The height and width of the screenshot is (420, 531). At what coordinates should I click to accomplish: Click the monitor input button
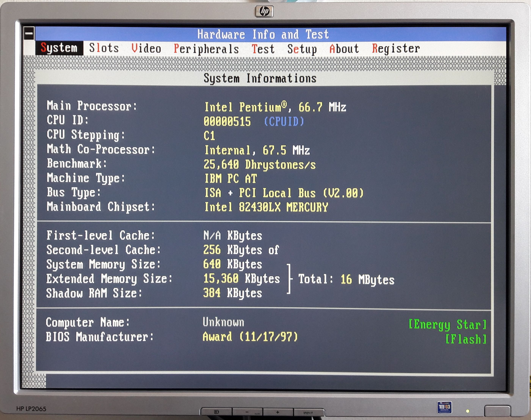point(308,412)
